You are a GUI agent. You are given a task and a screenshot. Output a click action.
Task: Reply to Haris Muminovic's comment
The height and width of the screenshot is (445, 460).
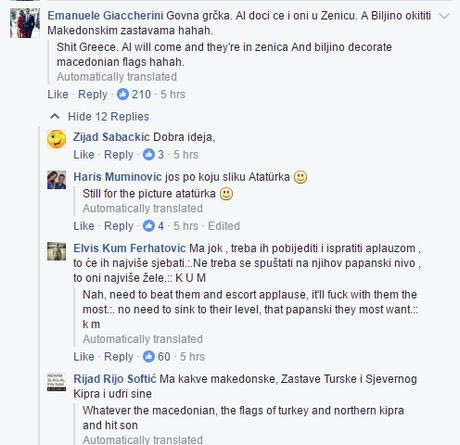coord(119,226)
